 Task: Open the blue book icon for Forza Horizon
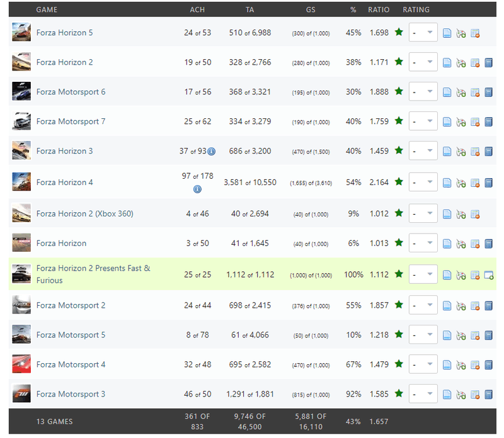(x=489, y=244)
